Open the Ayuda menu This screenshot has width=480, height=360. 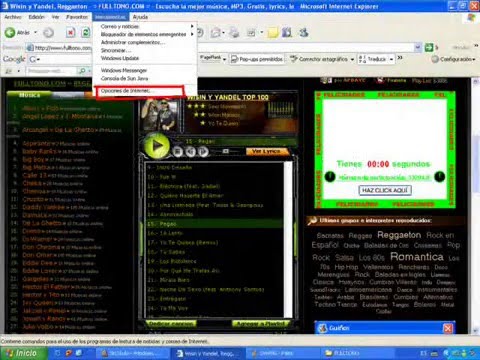[140, 17]
